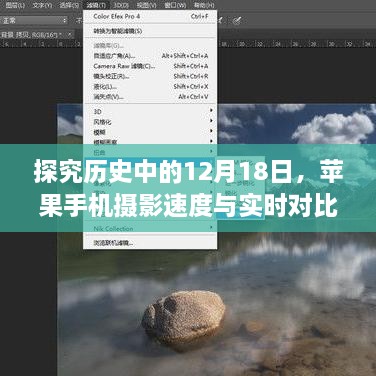The height and width of the screenshot is (376, 376).
Task: Close the open 滤镜(T) menu from the menu bar
Action: (96, 5)
